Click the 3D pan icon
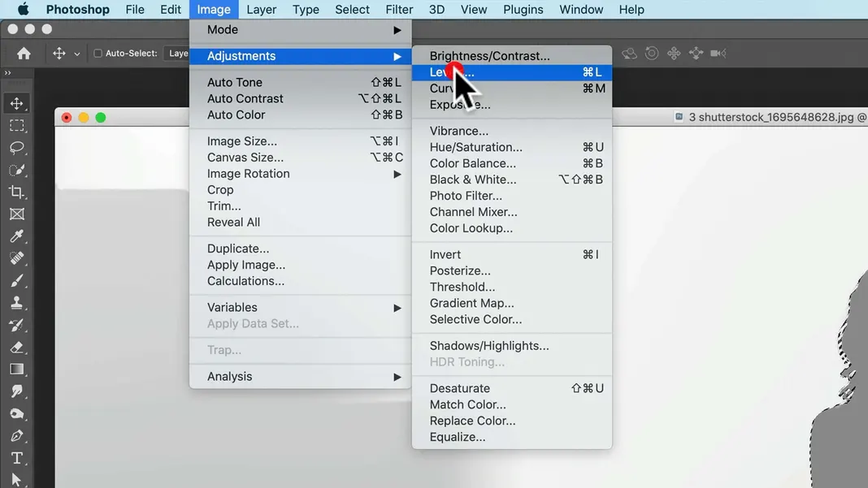868x488 pixels. point(674,53)
